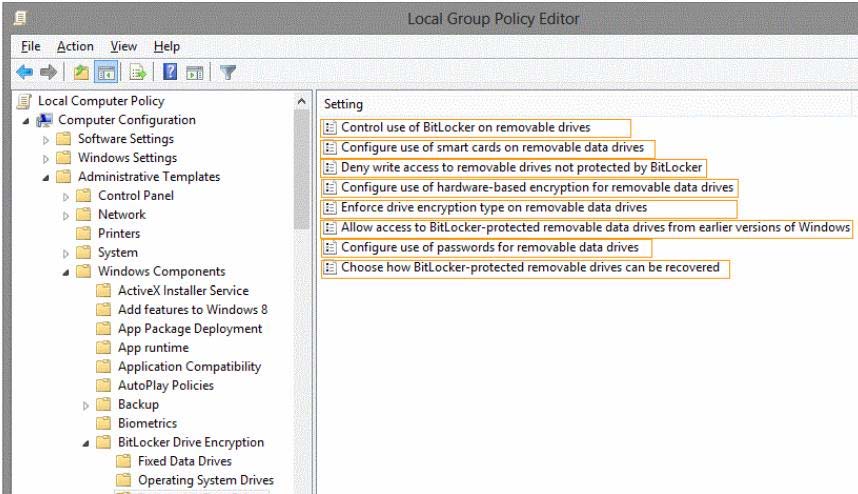Click the Printers folder icon

84,233
